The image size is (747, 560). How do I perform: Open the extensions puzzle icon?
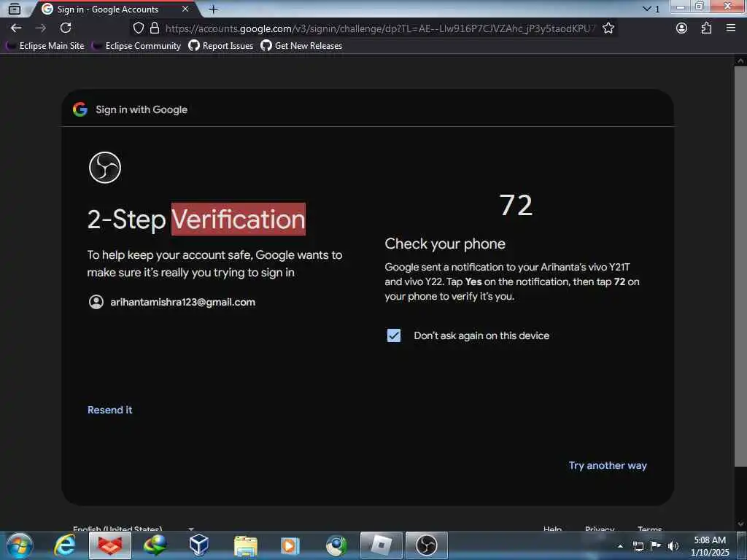click(x=706, y=28)
